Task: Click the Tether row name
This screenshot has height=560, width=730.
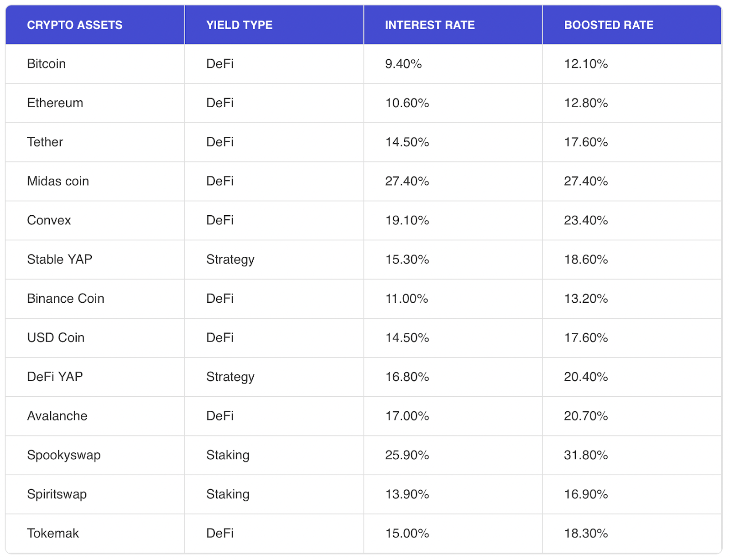Action: [45, 142]
